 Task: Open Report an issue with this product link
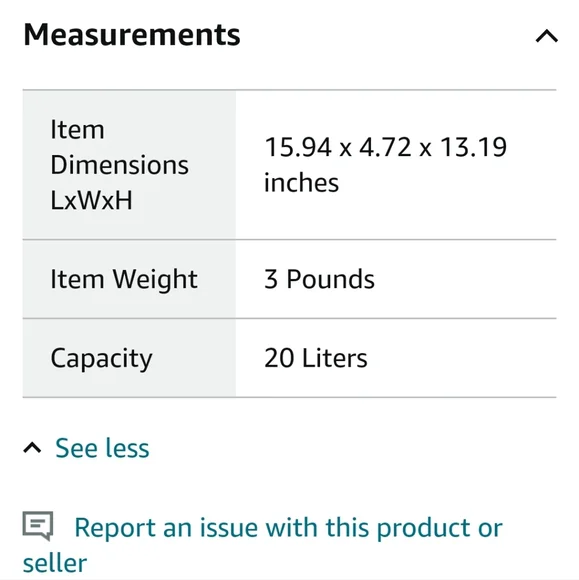pyautogui.click(x=263, y=544)
